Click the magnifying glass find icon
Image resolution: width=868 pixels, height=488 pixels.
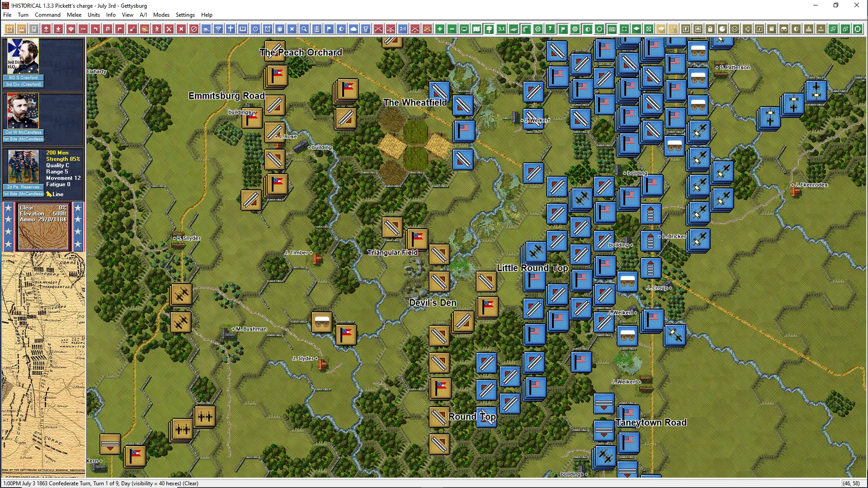pyautogui.click(x=304, y=29)
